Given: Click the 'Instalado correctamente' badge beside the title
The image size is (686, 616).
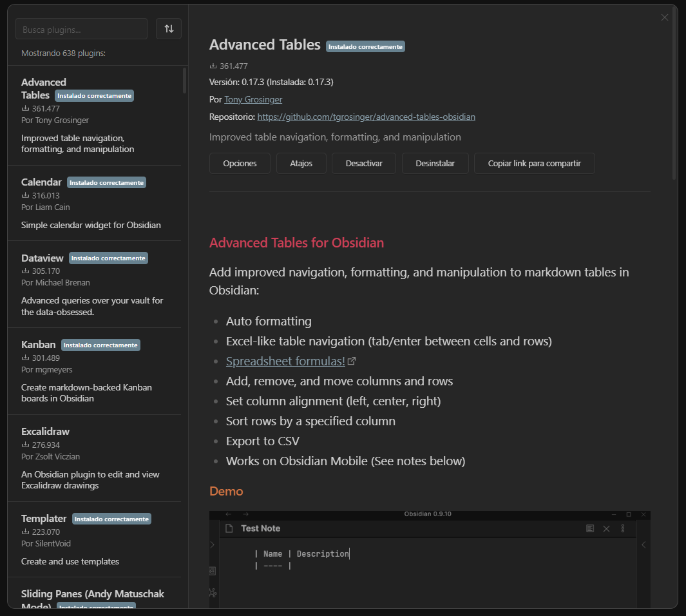Looking at the screenshot, I should pos(365,46).
